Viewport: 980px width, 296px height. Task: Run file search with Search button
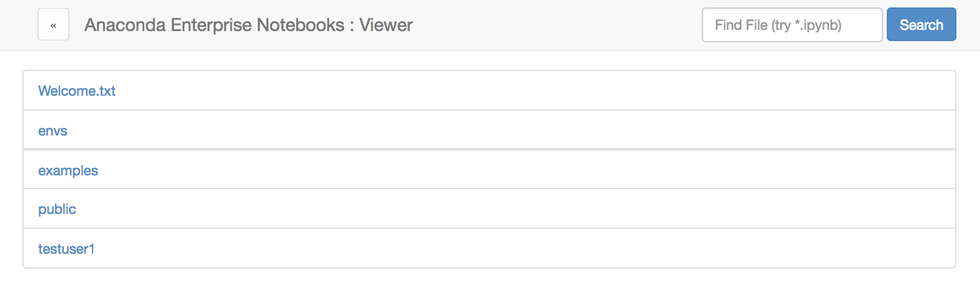pyautogui.click(x=921, y=25)
